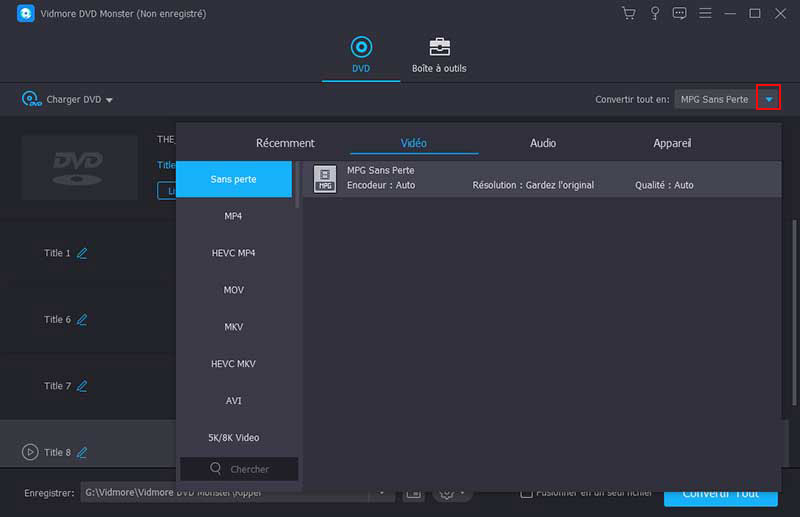The image size is (800, 517).
Task: Expand the Enregistrer output path dropdown
Action: tap(380, 493)
